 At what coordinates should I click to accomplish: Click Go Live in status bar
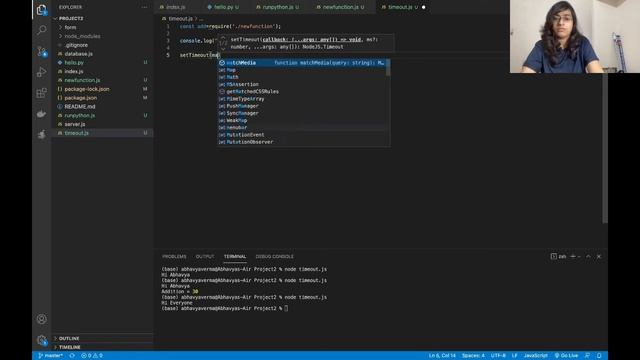566,356
